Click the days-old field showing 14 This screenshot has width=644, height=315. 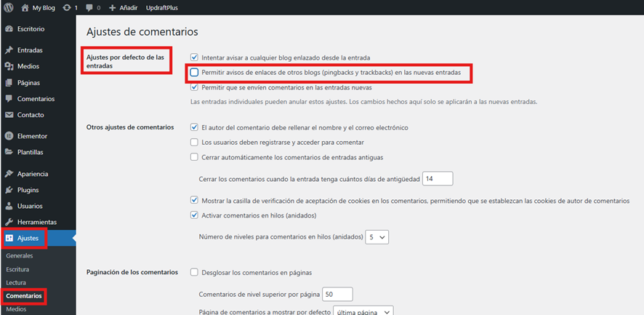click(x=438, y=178)
